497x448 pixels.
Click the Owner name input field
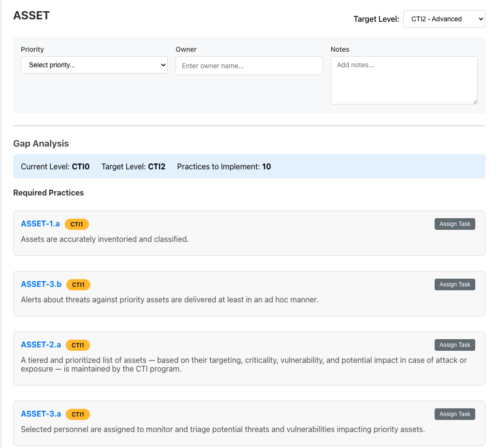249,66
